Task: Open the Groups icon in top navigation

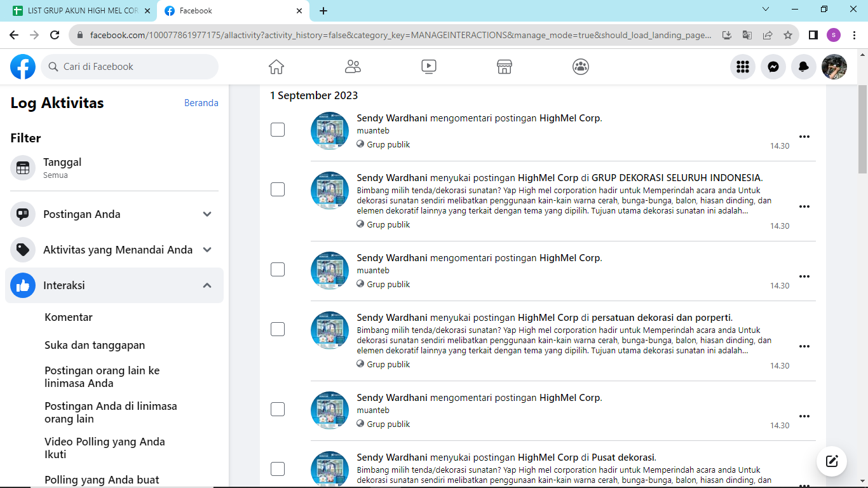Action: click(581, 67)
